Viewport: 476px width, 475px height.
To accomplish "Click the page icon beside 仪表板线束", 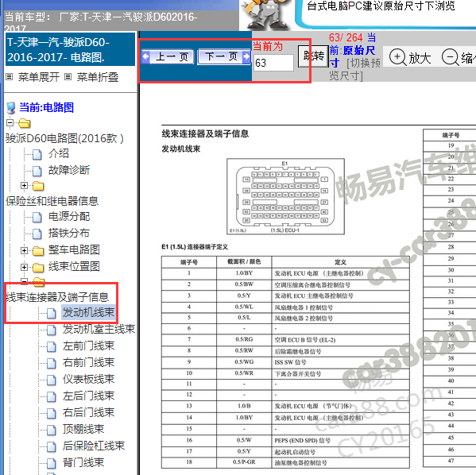I will [x=52, y=380].
